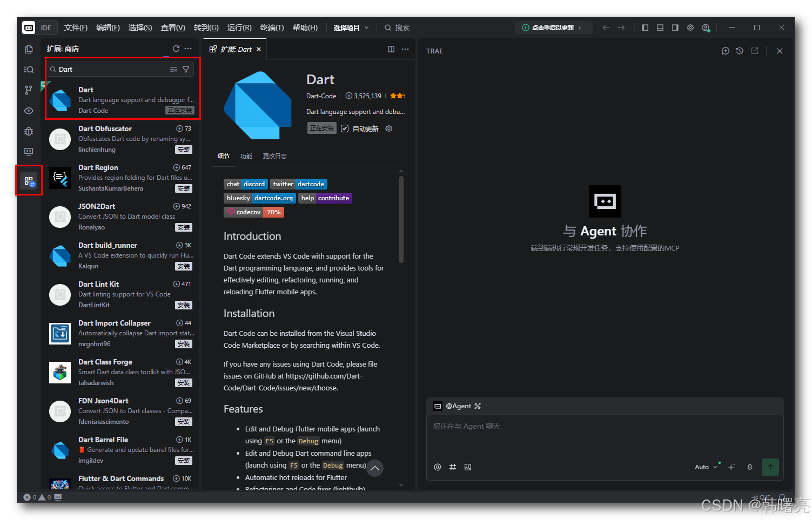Clear extension search results icon
This screenshot has width=812, height=520.
pyautogui.click(x=173, y=69)
